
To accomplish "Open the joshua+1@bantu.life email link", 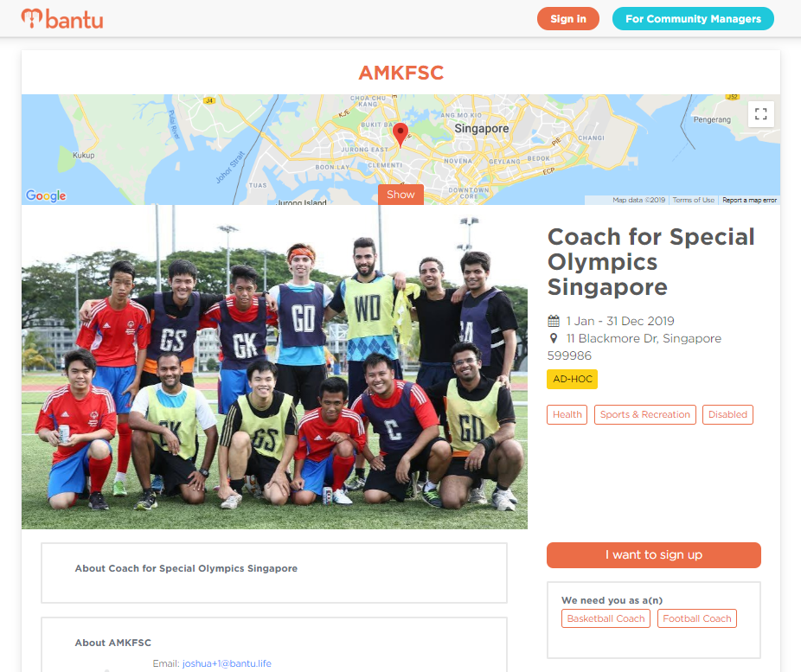I will (227, 663).
